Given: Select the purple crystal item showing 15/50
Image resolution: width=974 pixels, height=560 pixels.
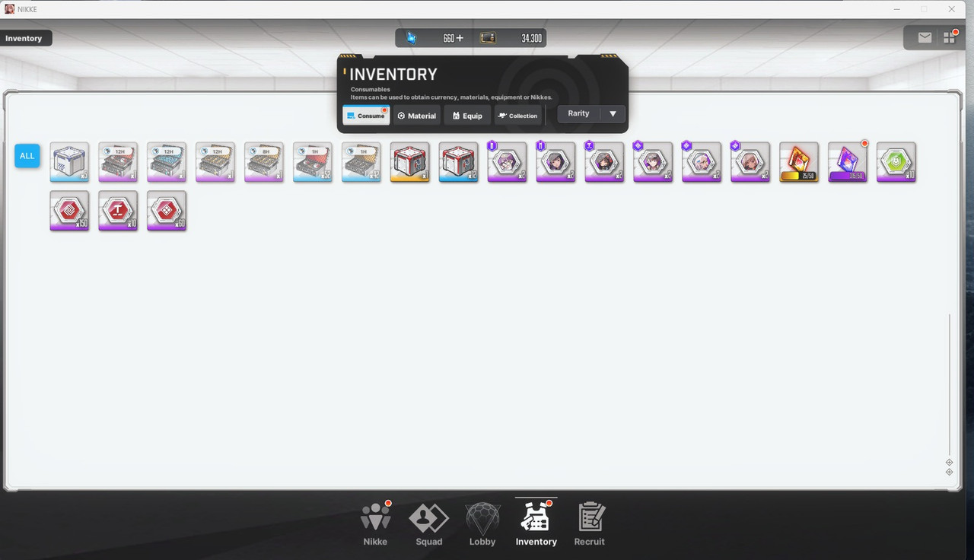Looking at the screenshot, I should pos(848,162).
